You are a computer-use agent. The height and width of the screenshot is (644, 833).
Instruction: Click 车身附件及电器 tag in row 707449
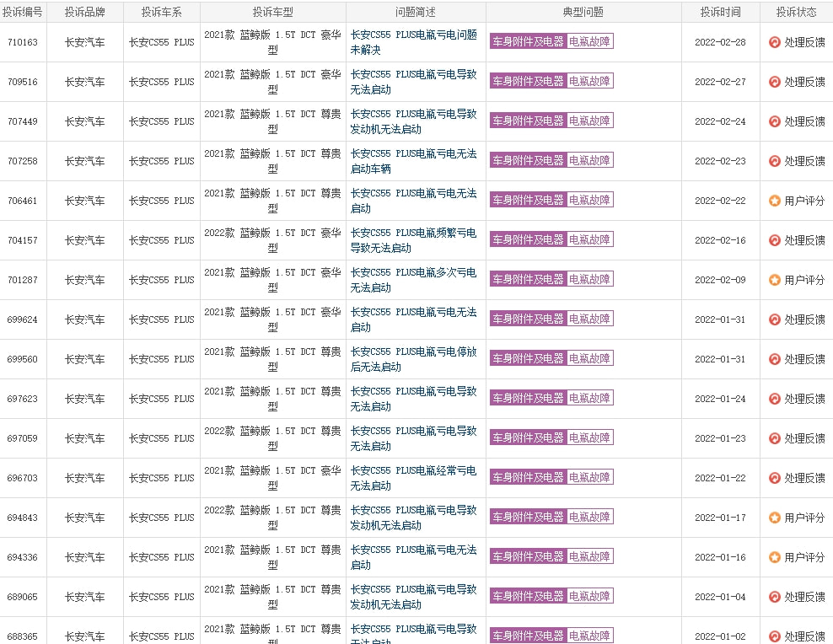click(x=528, y=121)
